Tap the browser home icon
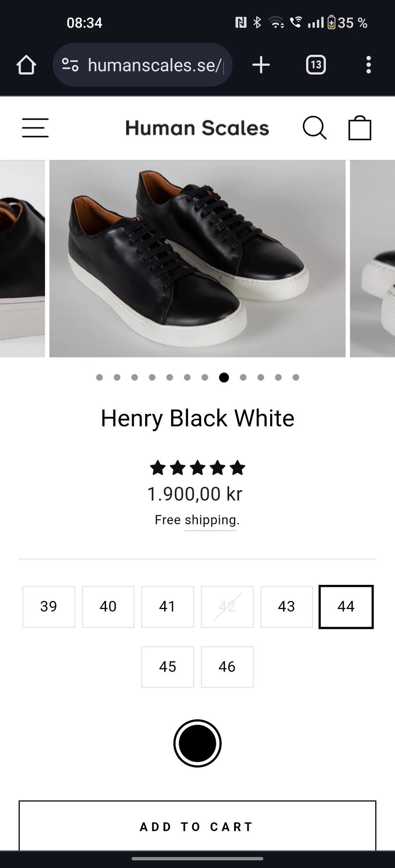 tap(26, 65)
